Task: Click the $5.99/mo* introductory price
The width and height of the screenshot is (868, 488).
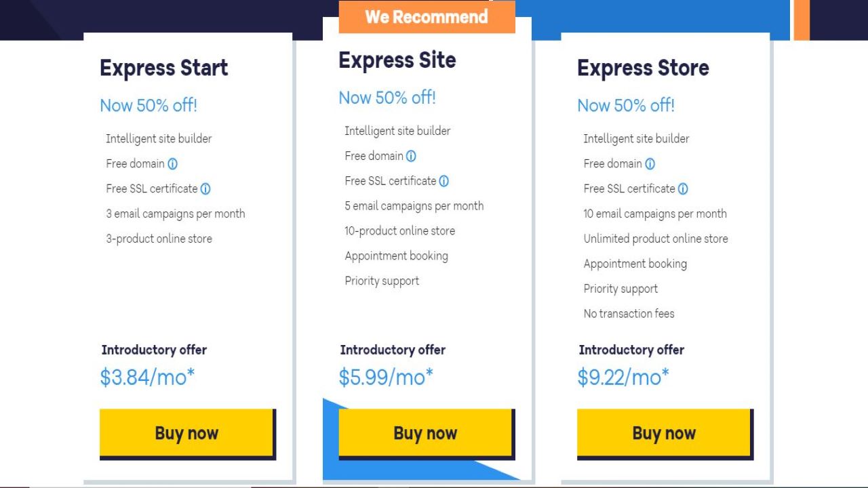Action: pos(386,377)
